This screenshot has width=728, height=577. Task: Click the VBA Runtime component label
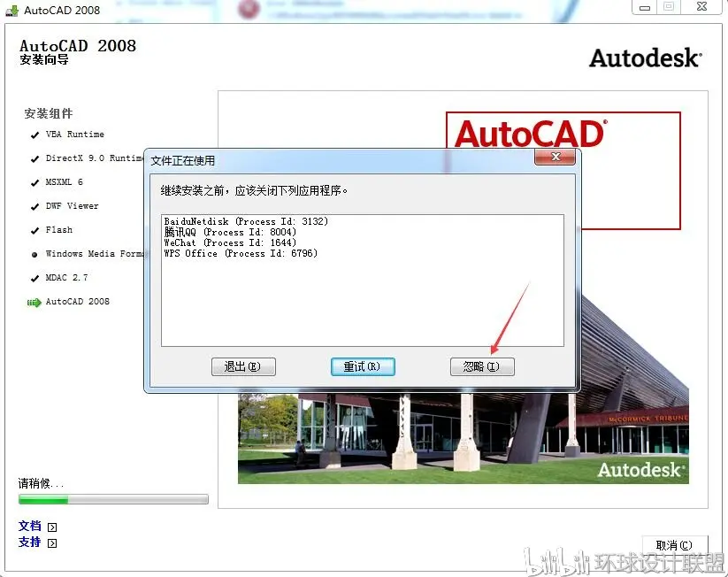point(75,135)
